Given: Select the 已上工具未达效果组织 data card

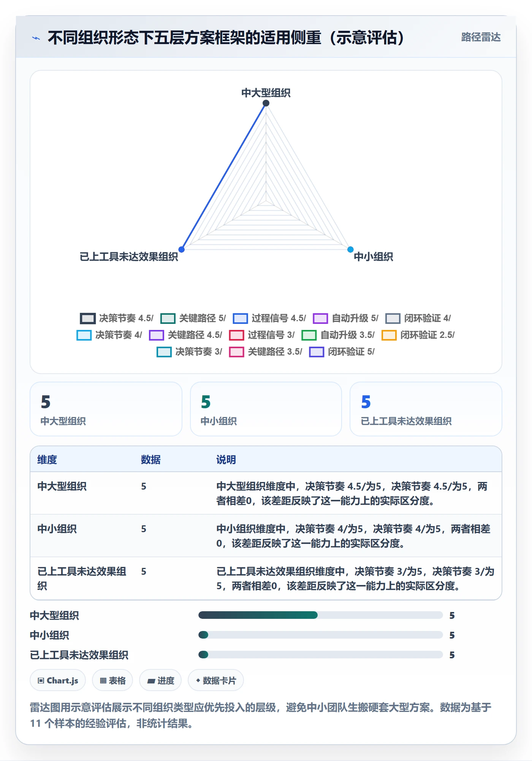Looking at the screenshot, I should [426, 409].
